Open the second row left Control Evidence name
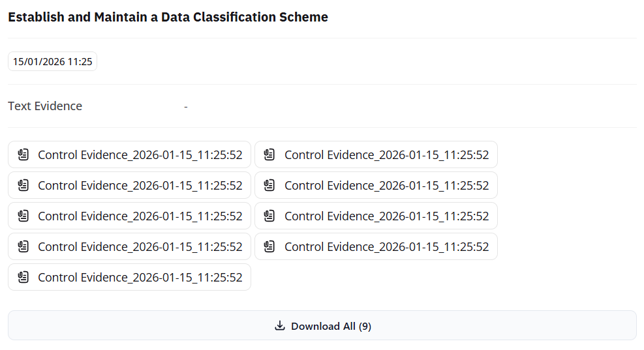644x350 pixels. click(x=140, y=186)
